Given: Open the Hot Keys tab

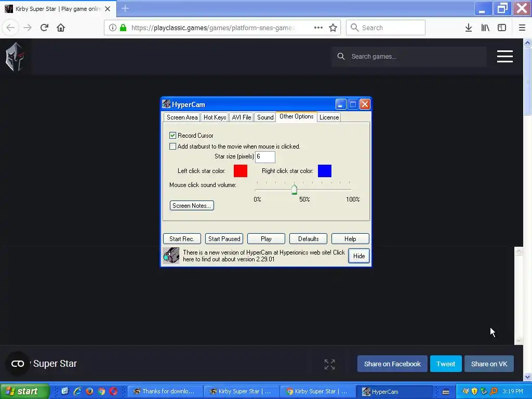Looking at the screenshot, I should [215, 117].
